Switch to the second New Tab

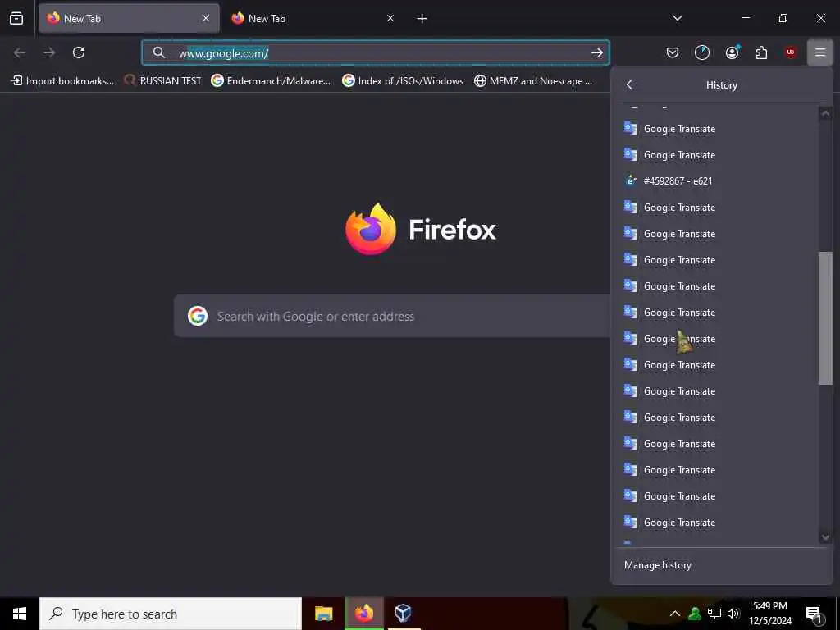pyautogui.click(x=313, y=18)
